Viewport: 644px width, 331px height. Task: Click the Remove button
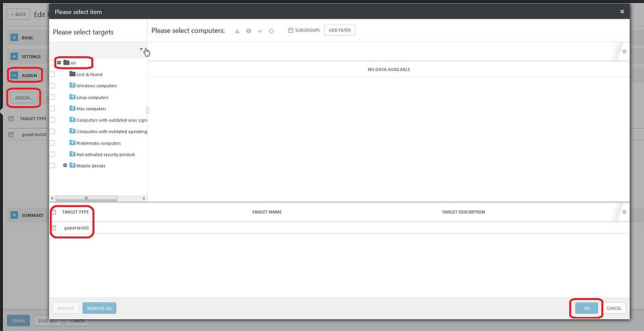66,309
